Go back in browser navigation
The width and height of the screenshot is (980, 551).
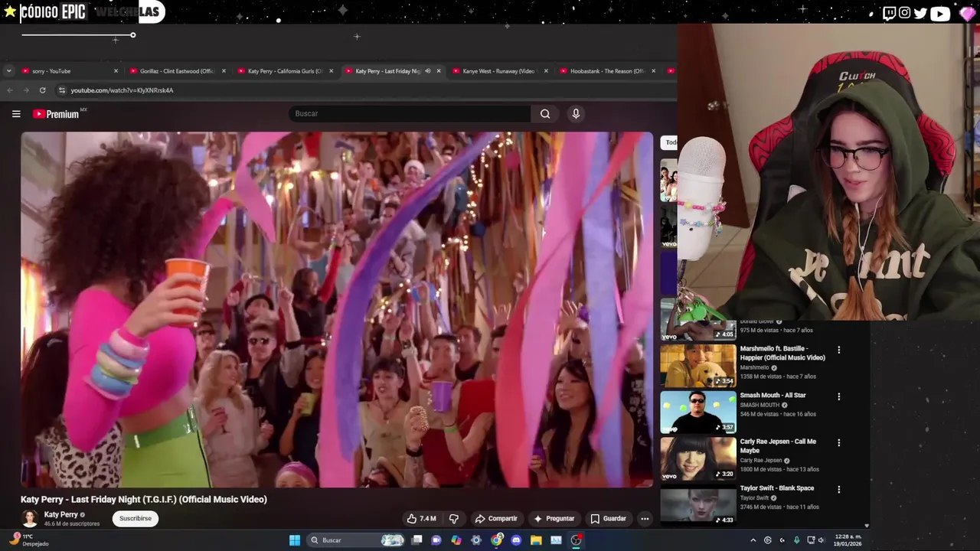(9, 90)
